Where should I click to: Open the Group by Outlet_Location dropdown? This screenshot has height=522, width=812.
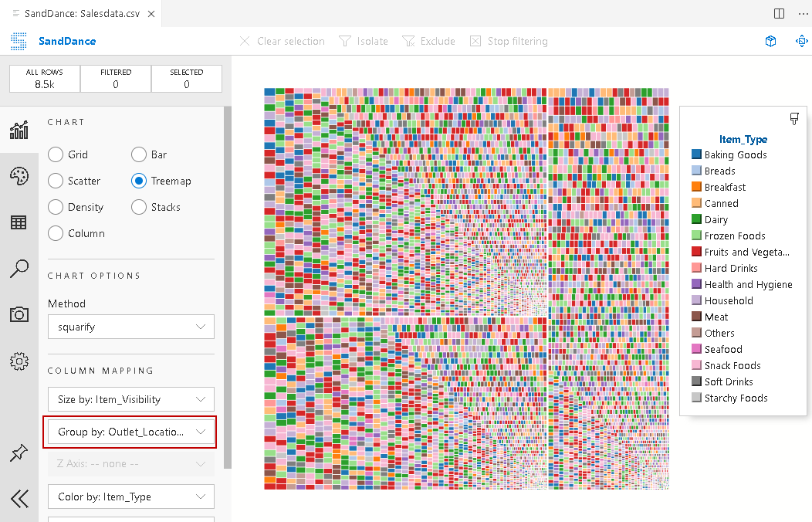click(131, 432)
